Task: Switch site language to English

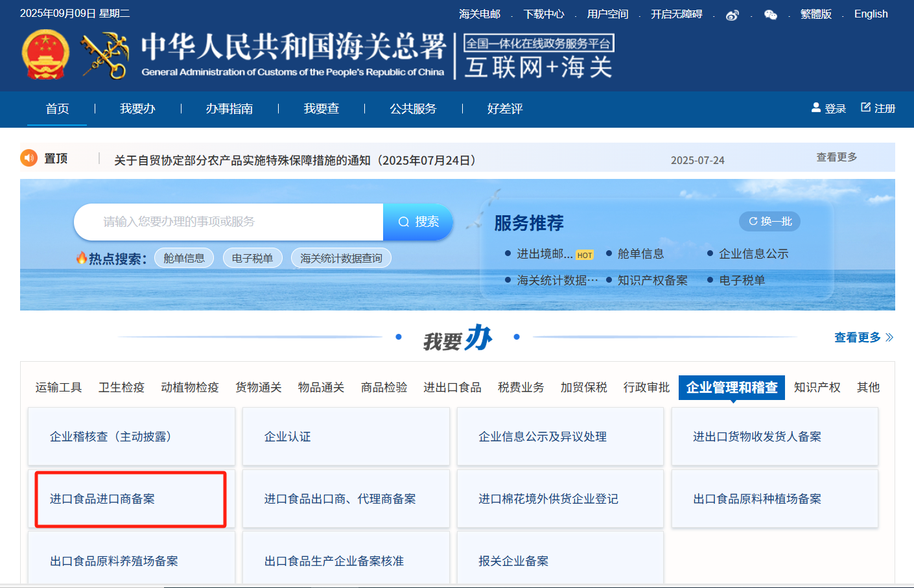Action: coord(871,14)
